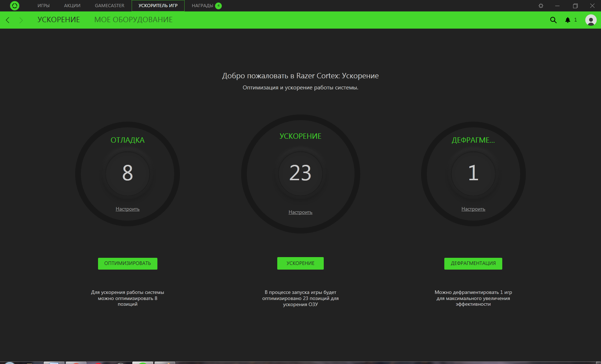Click the ДЕФРАГМЕ... dial value 1

(473, 173)
